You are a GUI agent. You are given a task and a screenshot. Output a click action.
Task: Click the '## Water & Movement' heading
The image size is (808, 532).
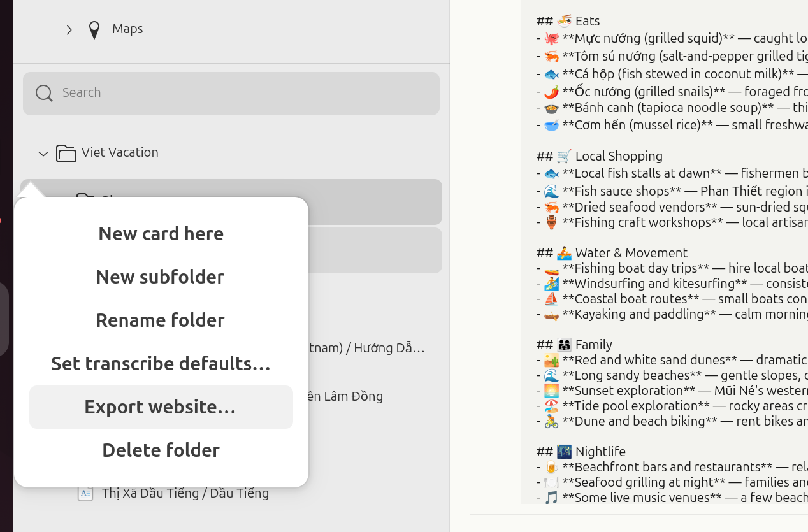[612, 253]
